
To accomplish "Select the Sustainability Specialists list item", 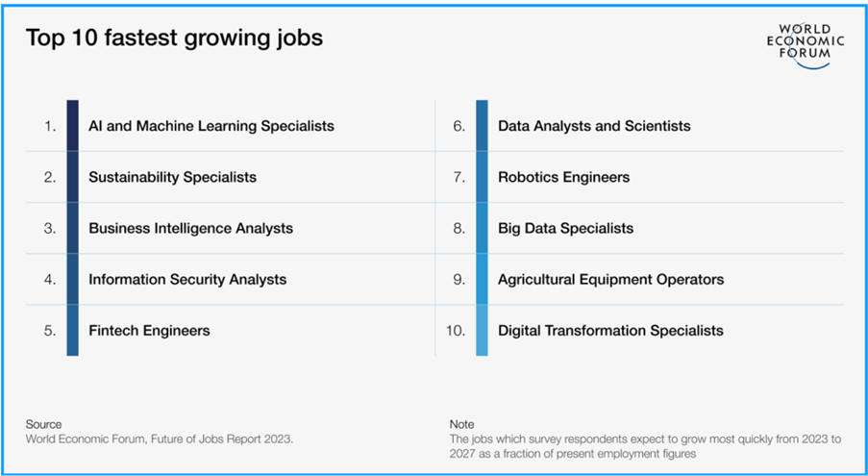I will pos(172,177).
